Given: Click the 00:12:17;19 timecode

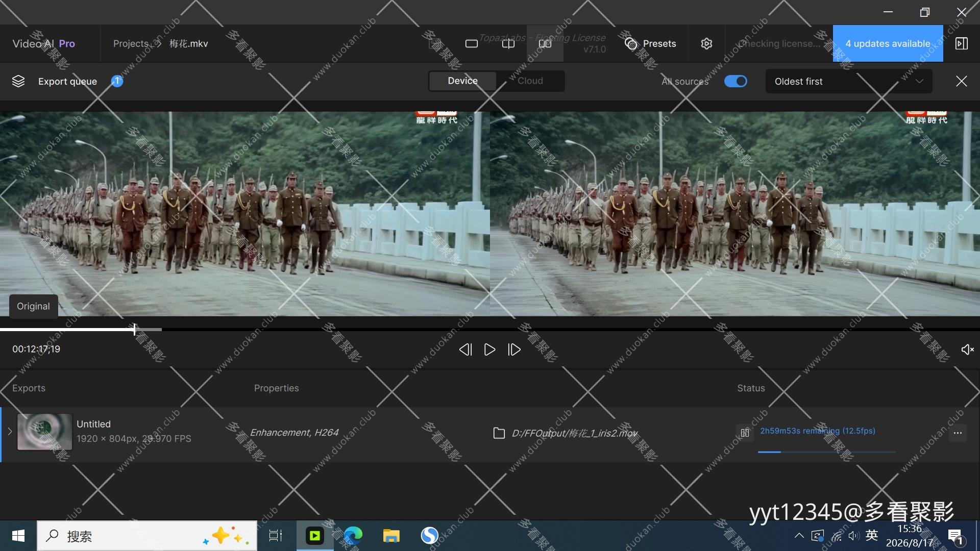Looking at the screenshot, I should coord(36,349).
